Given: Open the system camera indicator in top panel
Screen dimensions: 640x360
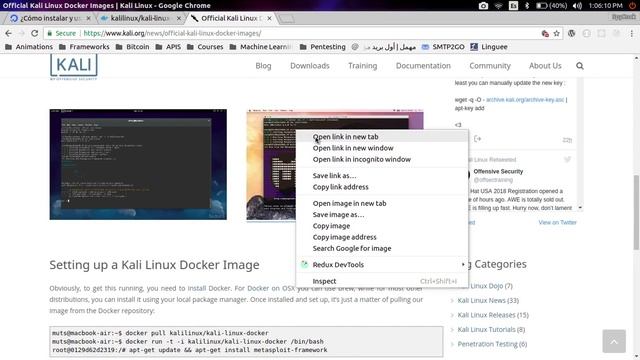Looking at the screenshot, I should (x=484, y=6).
